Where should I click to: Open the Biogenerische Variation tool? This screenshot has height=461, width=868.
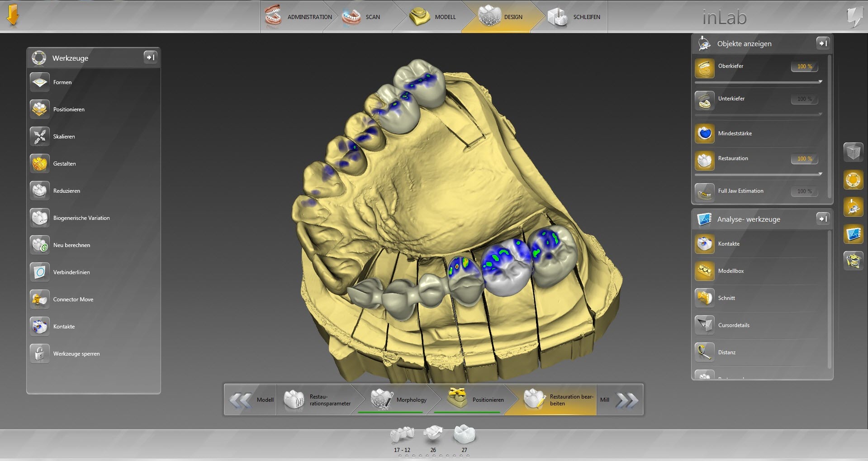point(40,218)
